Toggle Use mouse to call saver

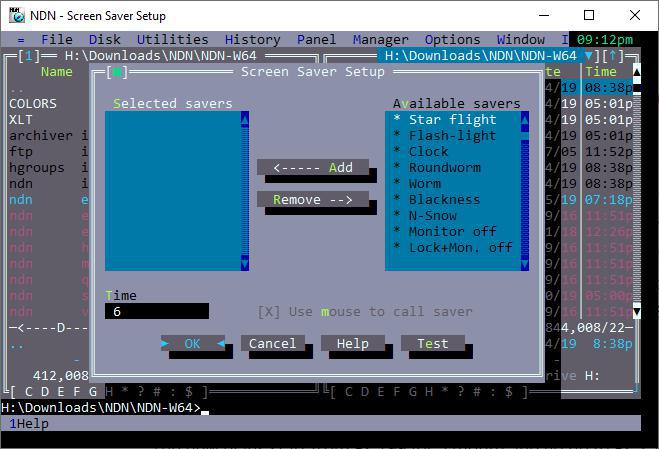(365, 312)
